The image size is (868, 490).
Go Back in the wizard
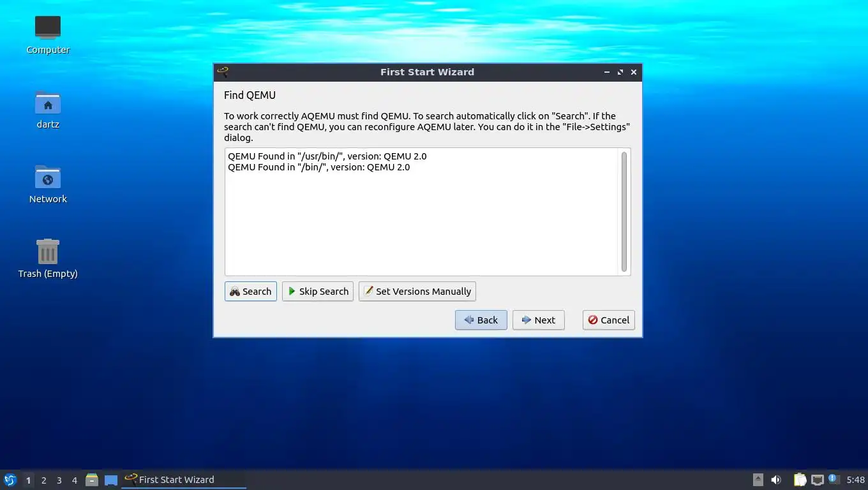[481, 320]
